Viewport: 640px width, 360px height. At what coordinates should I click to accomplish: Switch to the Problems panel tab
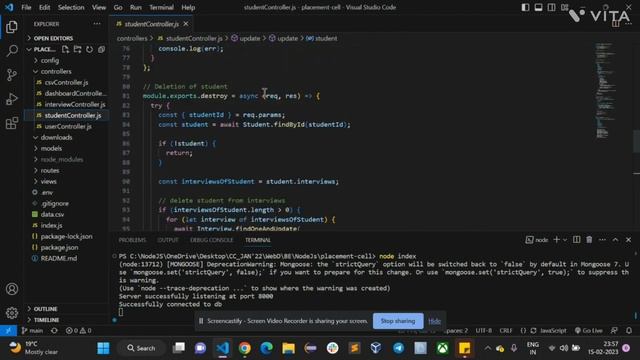(x=132, y=240)
